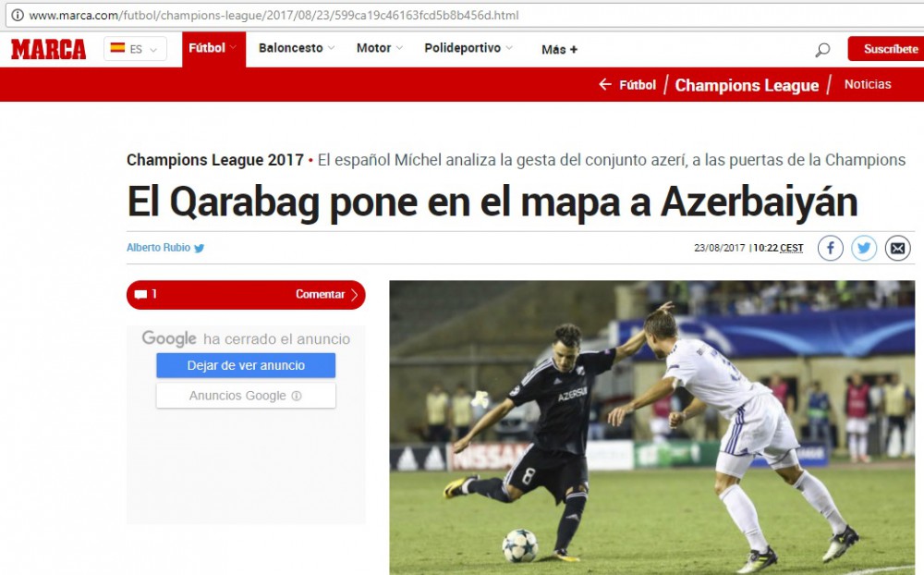The height and width of the screenshot is (575, 924).
Task: Click the site info icon in address bar
Action: tap(18, 15)
